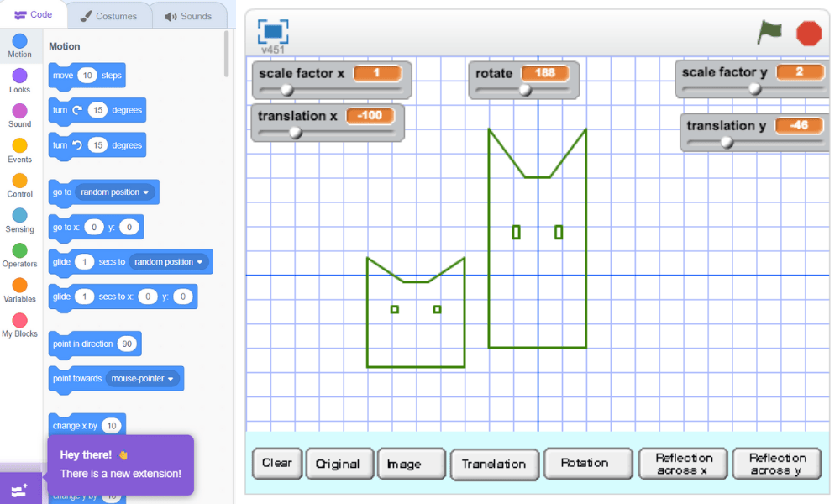Select the Motion category circle
The image size is (840, 504).
[19, 41]
